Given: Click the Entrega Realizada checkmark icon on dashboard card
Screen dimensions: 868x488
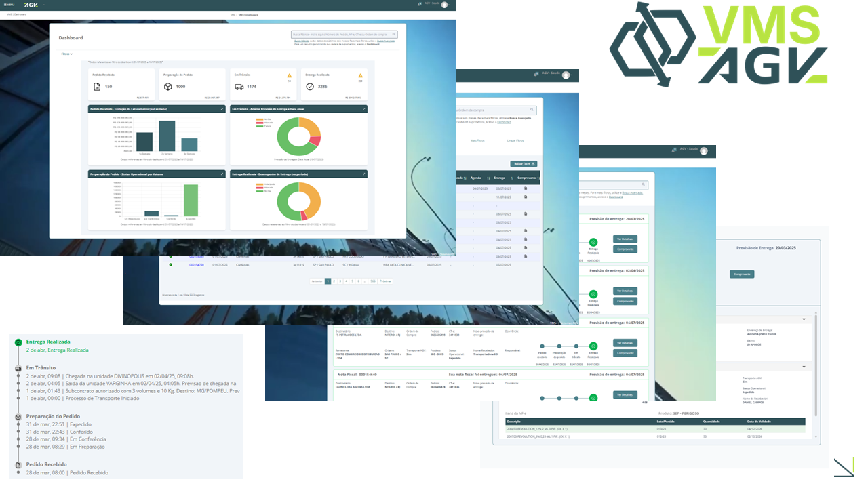Looking at the screenshot, I should 310,87.
